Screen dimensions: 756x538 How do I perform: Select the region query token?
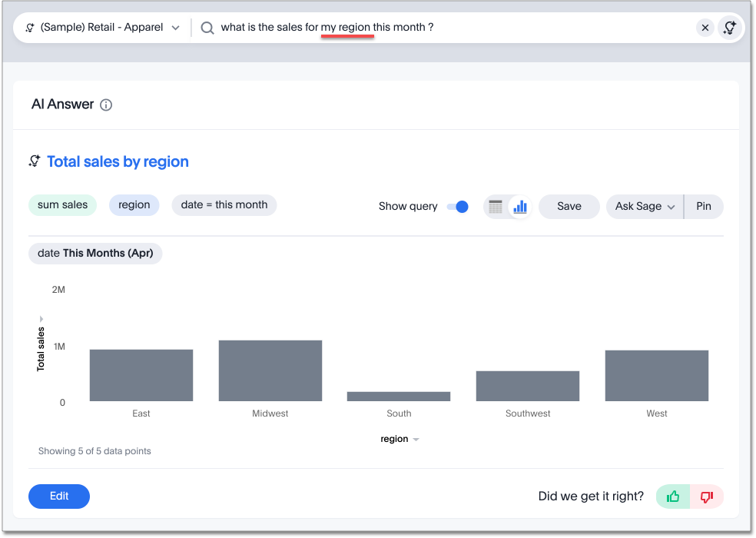tap(134, 205)
